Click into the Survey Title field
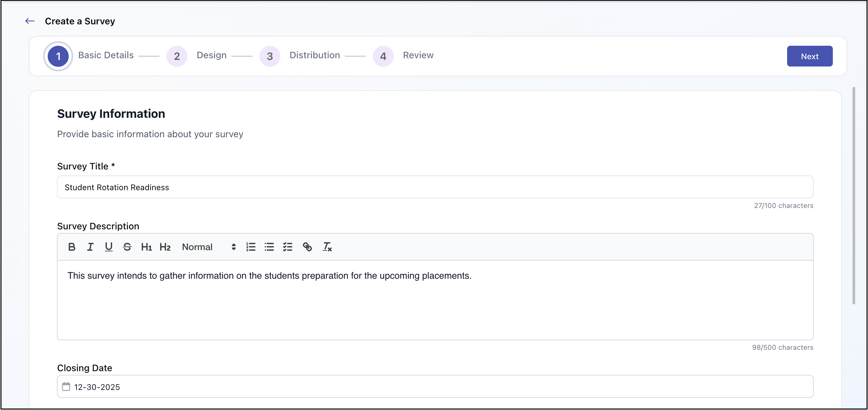 pos(435,187)
